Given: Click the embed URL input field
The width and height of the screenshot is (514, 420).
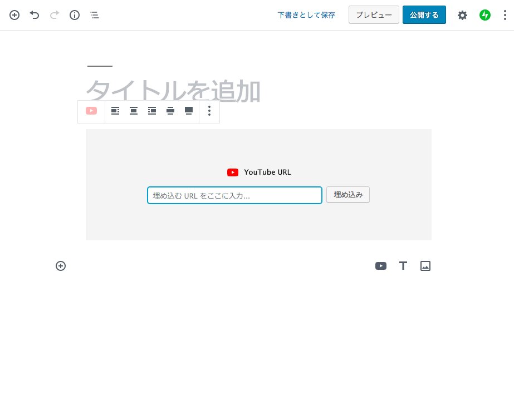Looking at the screenshot, I should [234, 195].
